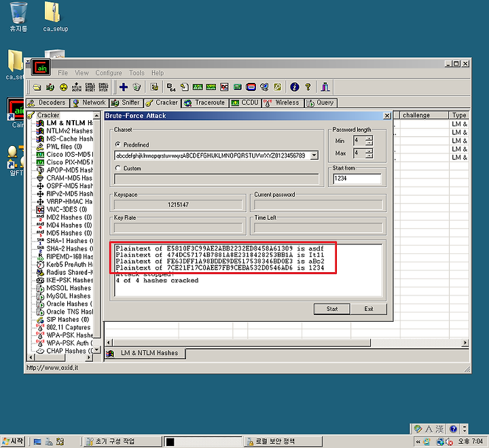489x448 pixels.
Task: Click the Cain logo icon in title bar
Action: coord(41,67)
